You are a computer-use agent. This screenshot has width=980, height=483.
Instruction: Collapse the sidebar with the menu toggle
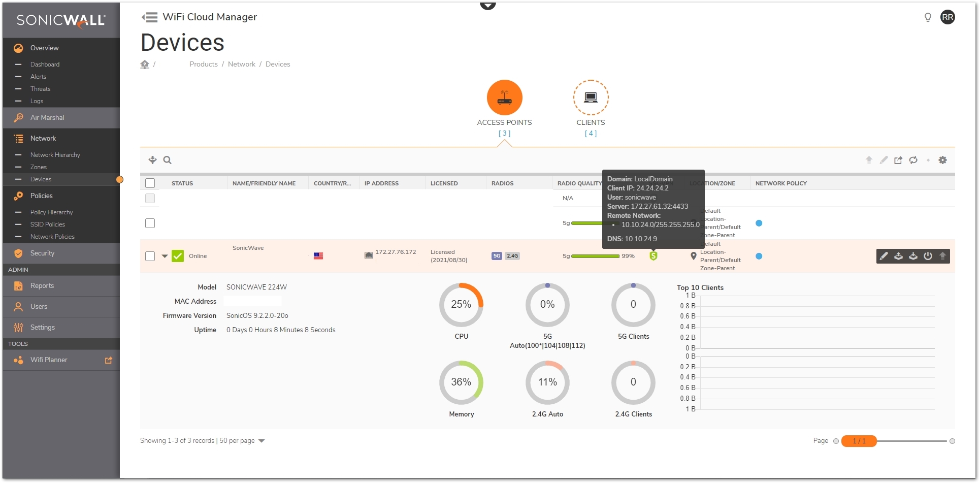coord(149,17)
